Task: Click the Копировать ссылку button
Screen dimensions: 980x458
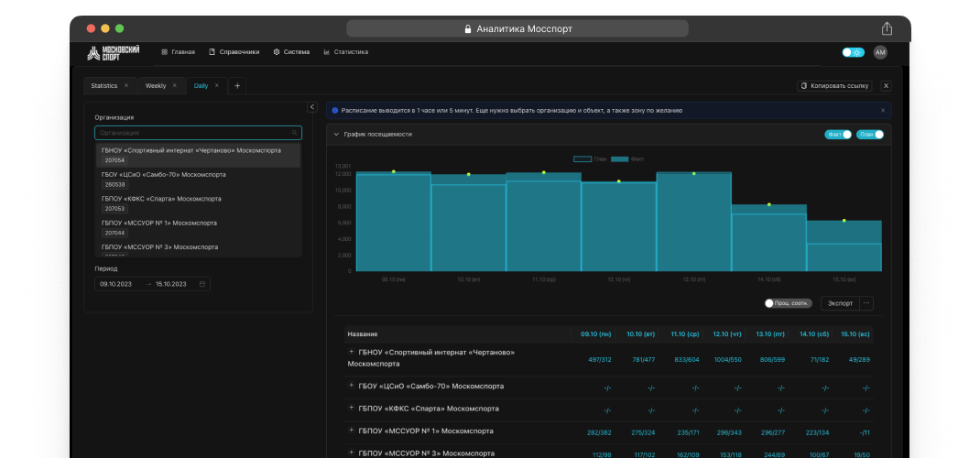Action: pyautogui.click(x=834, y=85)
